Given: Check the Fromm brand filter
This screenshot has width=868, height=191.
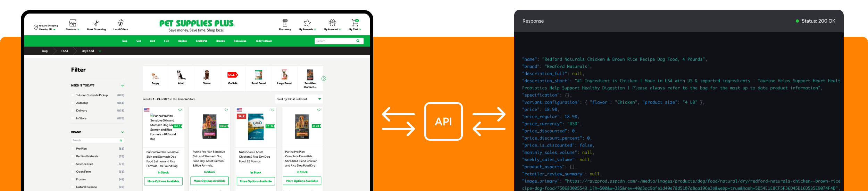Looking at the screenshot, I should click(x=73, y=179).
